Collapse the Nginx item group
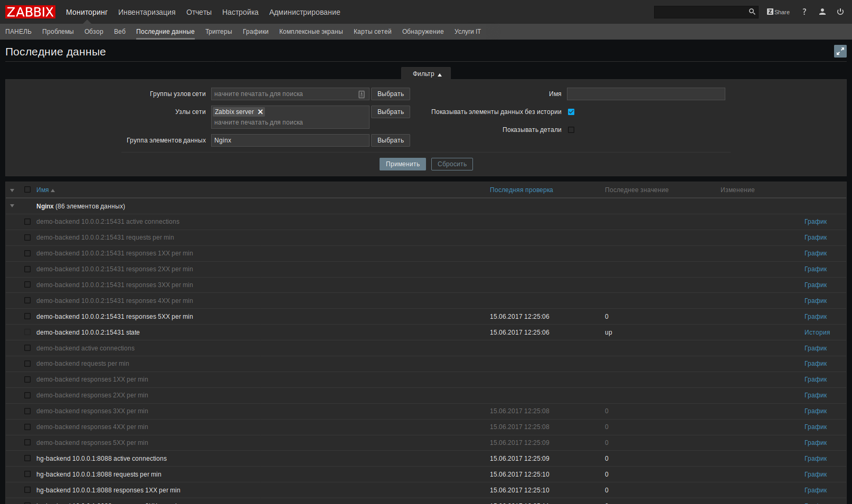 pos(12,206)
